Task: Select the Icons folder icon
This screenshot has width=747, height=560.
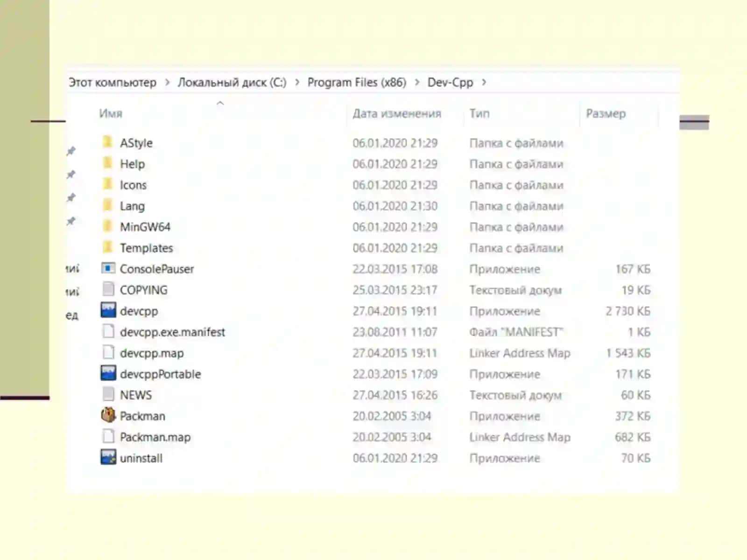Action: [x=108, y=184]
